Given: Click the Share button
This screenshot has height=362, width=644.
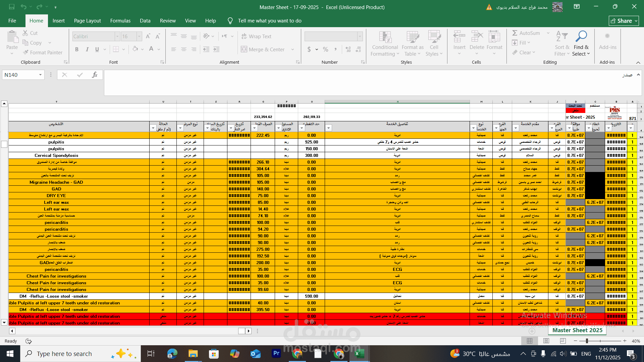Looking at the screenshot, I should point(624,21).
